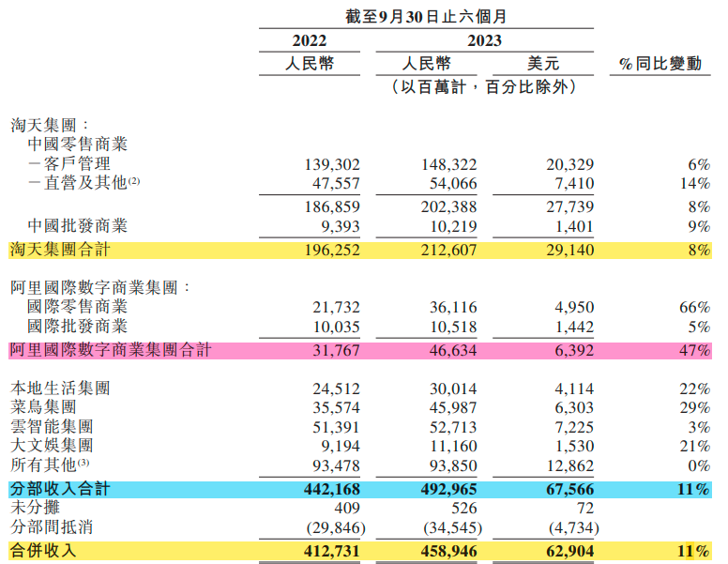Select the 國際零售商業 row label
Image resolution: width=728 pixels, height=564 pixels.
click(x=77, y=307)
